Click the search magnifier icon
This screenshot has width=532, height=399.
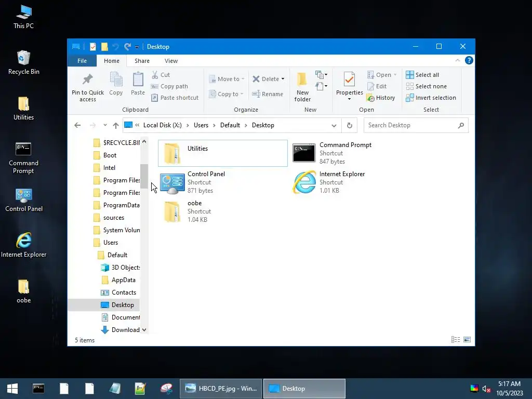(x=461, y=125)
